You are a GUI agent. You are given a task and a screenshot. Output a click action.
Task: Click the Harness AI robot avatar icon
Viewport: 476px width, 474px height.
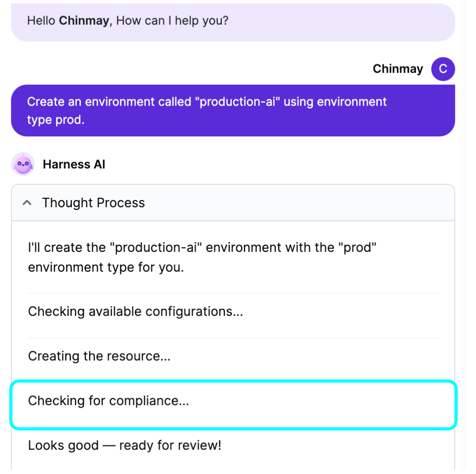point(23,164)
